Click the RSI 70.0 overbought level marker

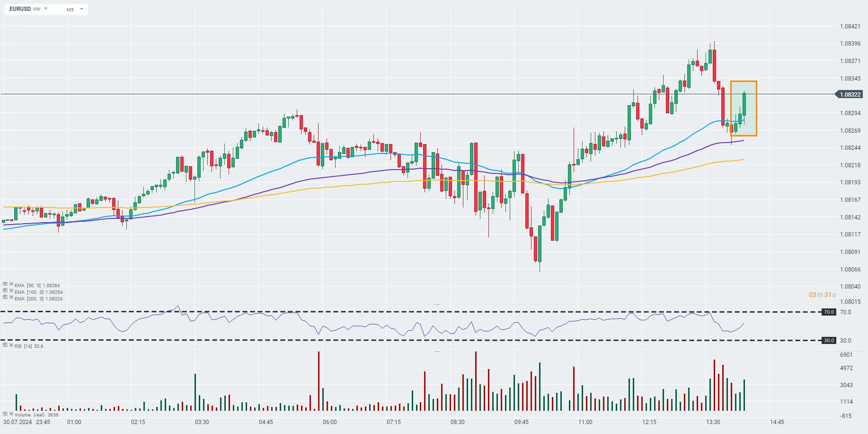pyautogui.click(x=829, y=312)
